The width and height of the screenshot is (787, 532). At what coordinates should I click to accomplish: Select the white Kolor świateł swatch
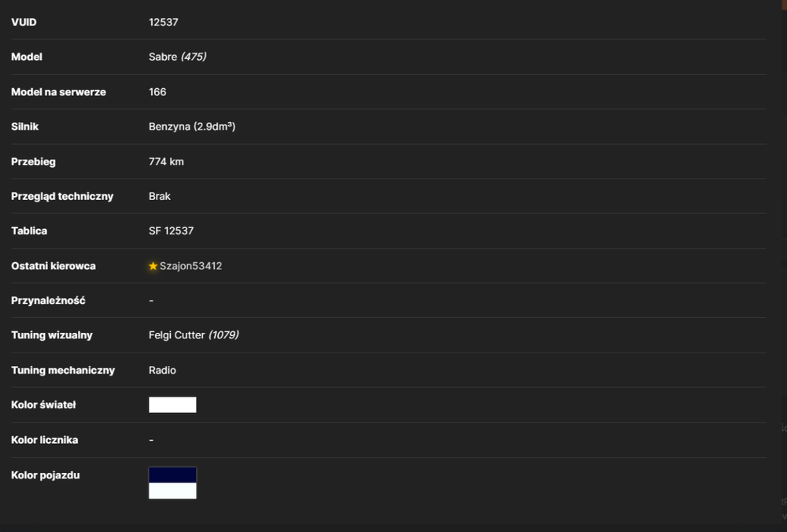tap(172, 405)
